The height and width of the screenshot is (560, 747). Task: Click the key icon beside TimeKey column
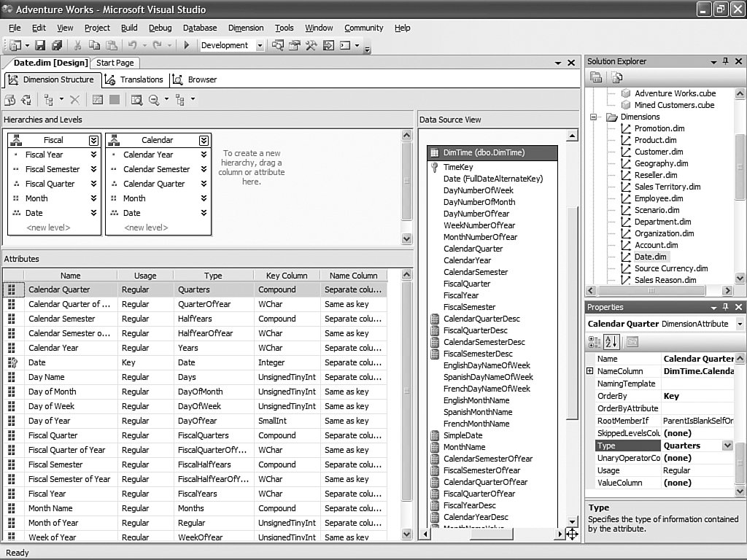[435, 167]
